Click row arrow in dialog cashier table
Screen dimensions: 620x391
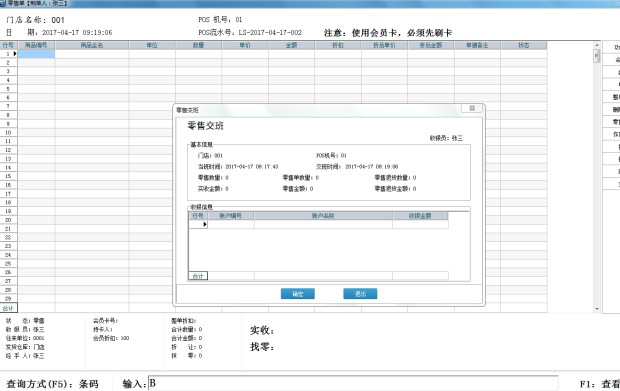pyautogui.click(x=205, y=224)
